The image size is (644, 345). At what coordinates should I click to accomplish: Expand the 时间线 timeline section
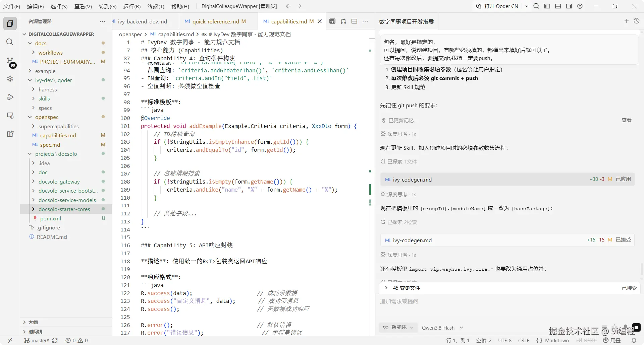click(24, 331)
